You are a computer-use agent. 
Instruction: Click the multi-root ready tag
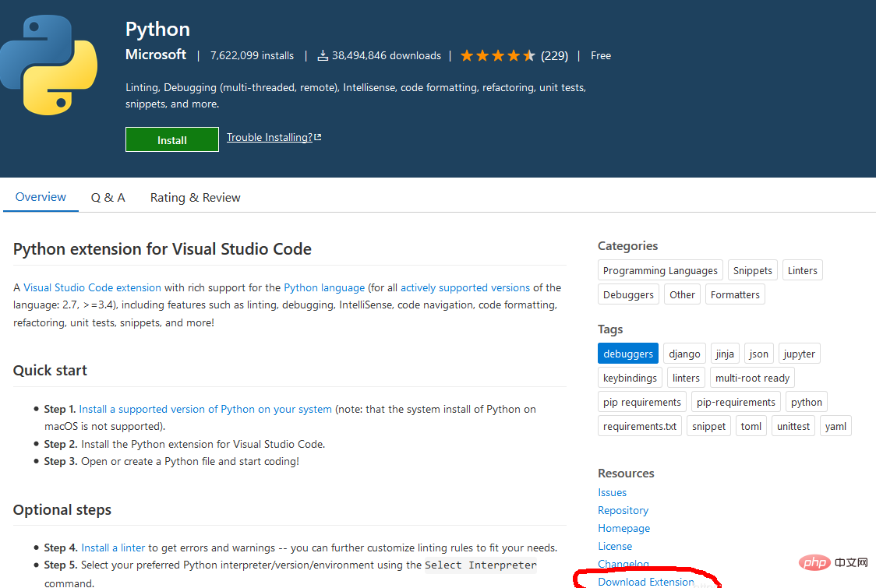pyautogui.click(x=752, y=378)
